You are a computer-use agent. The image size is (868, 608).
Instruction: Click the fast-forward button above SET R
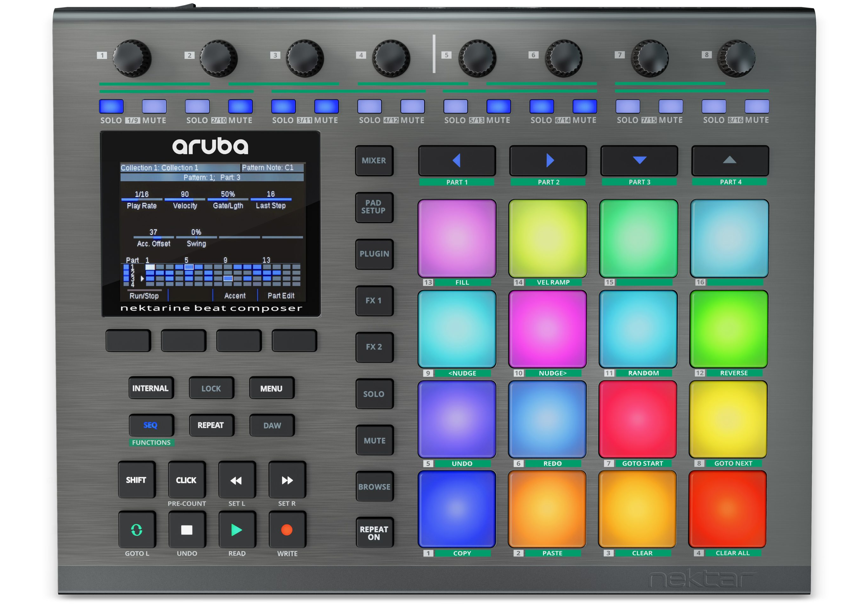pyautogui.click(x=287, y=480)
